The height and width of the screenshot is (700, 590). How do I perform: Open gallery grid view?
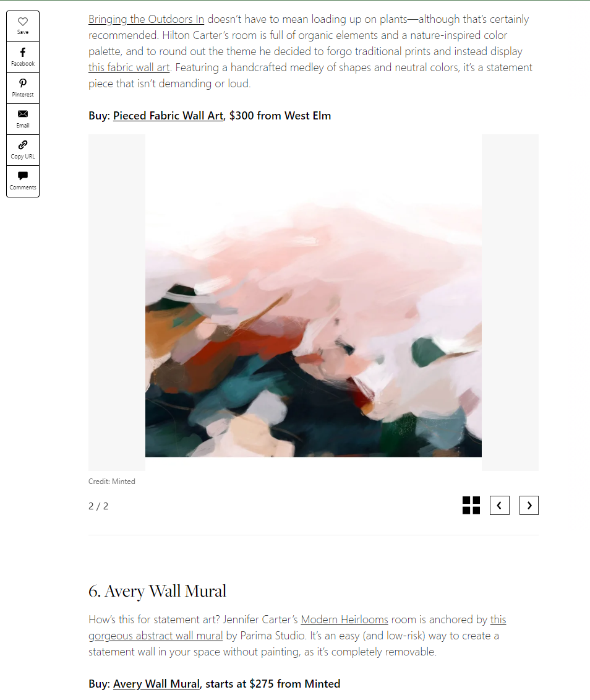click(471, 506)
